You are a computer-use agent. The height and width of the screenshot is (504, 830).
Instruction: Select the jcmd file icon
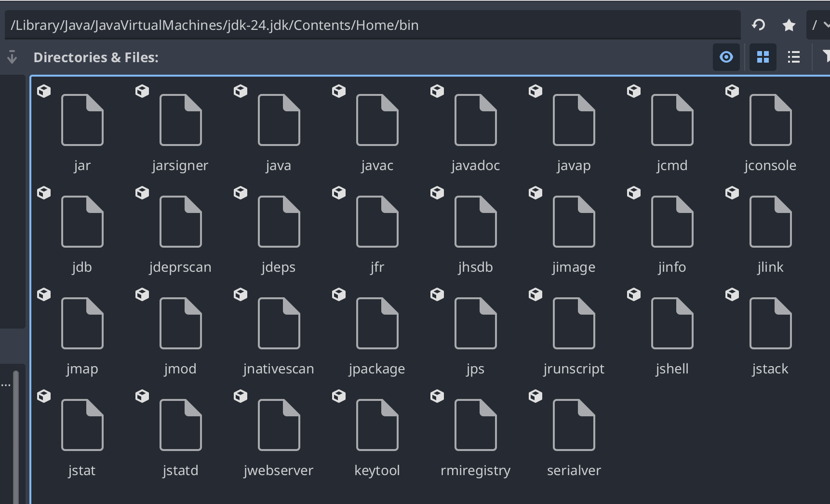pyautogui.click(x=672, y=120)
